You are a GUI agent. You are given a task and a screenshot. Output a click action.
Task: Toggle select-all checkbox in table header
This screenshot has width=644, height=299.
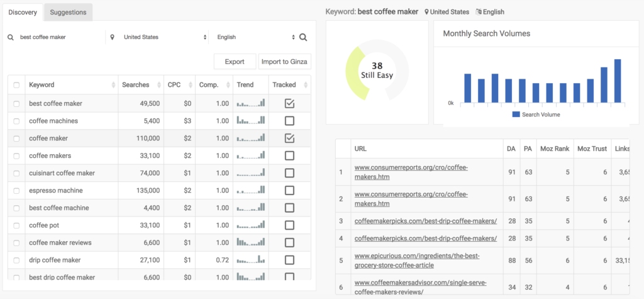(16, 85)
